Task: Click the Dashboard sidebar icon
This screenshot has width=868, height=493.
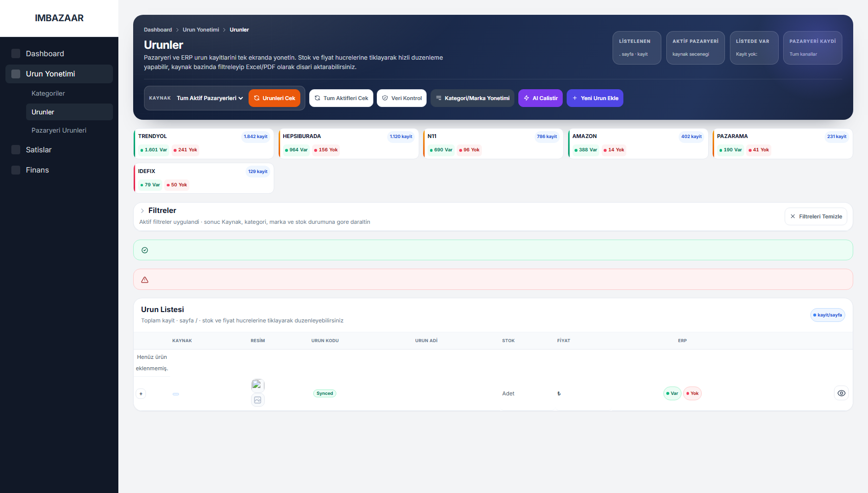Action: pos(16,53)
